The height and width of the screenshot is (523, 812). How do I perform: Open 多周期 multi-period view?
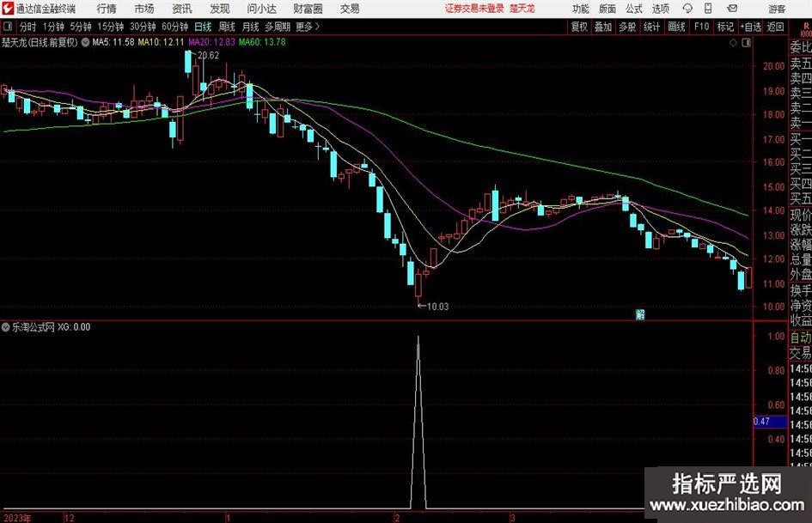[278, 27]
